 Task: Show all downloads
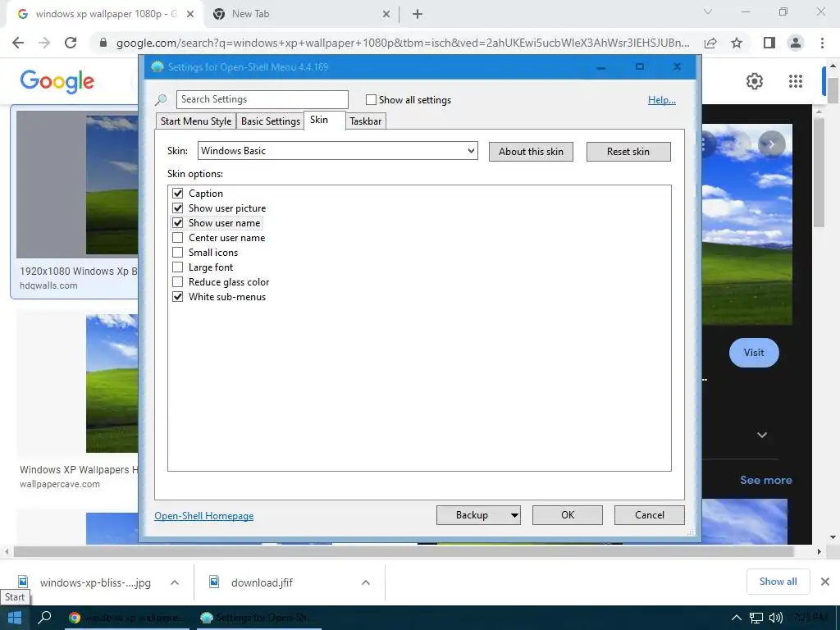point(778,582)
